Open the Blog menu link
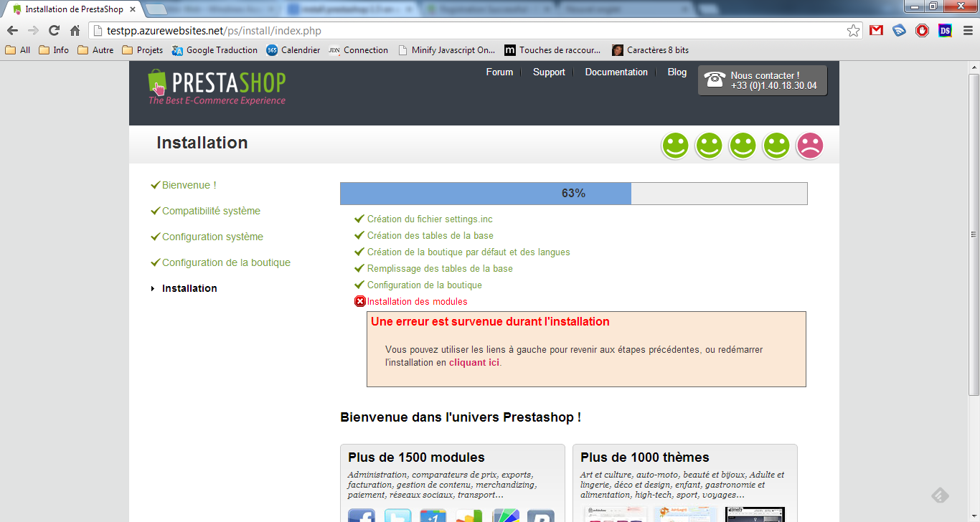 677,72
